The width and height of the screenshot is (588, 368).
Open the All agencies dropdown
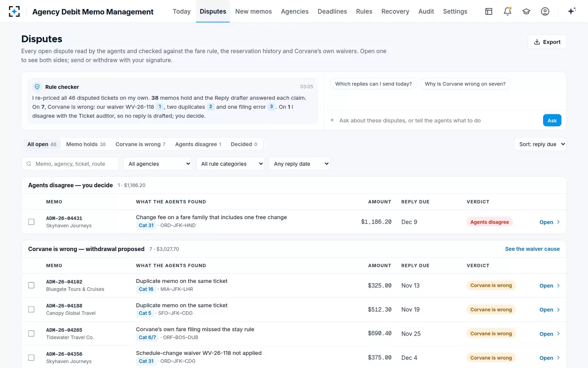(x=158, y=164)
